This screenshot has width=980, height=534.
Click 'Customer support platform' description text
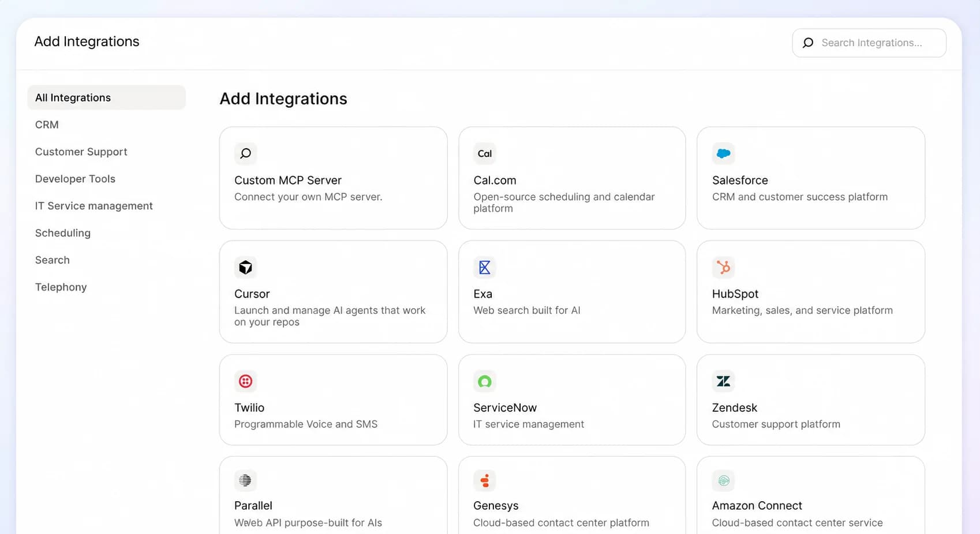pyautogui.click(x=776, y=424)
